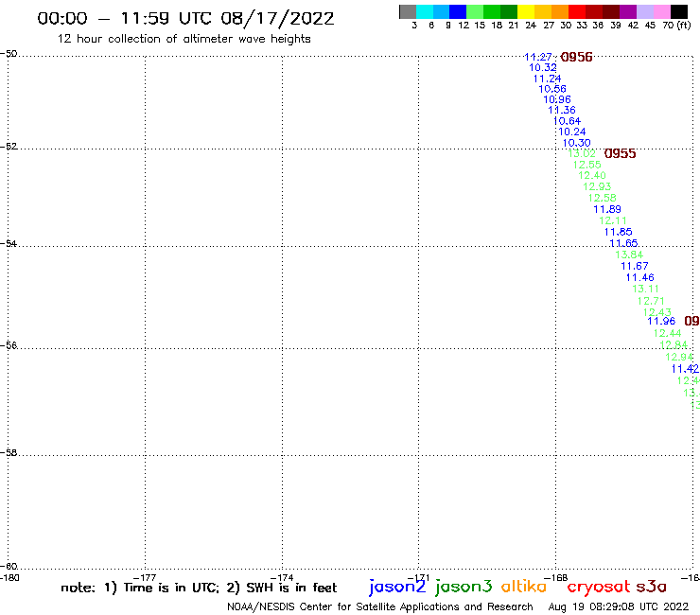Screen dimensions: 700x615
Task: Click the altika satellite legend label
Action: pos(524,587)
